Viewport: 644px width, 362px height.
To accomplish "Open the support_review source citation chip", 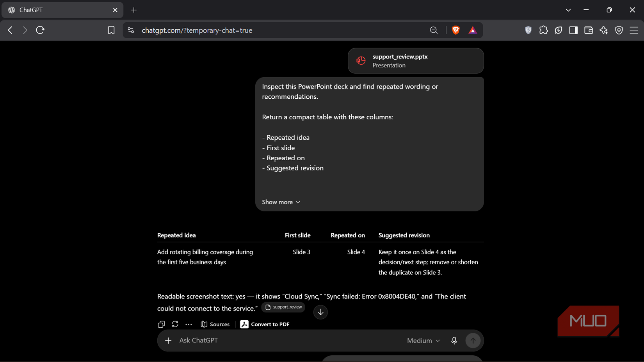I will [x=283, y=307].
